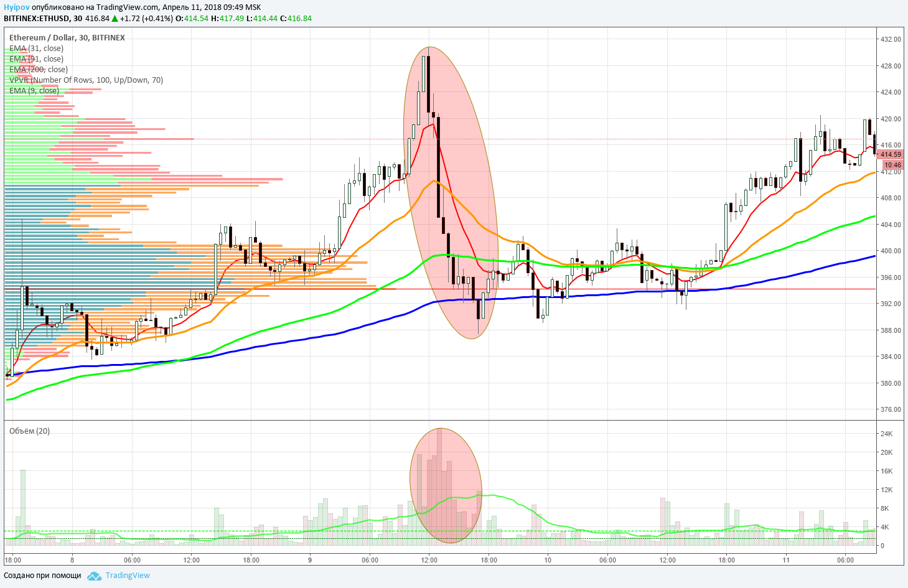Viewport: 908px width, 588px height.
Task: Click the 20K volume axis label
Action: point(886,452)
